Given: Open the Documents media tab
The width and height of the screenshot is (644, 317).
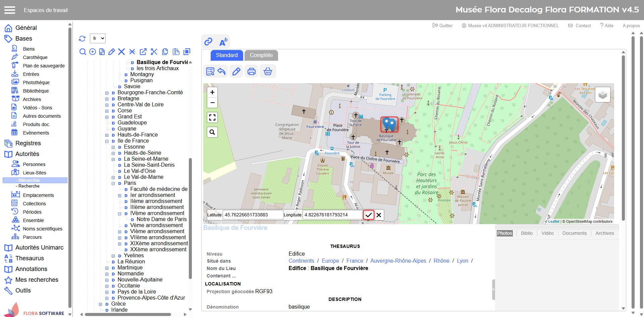Looking at the screenshot, I should [574, 233].
